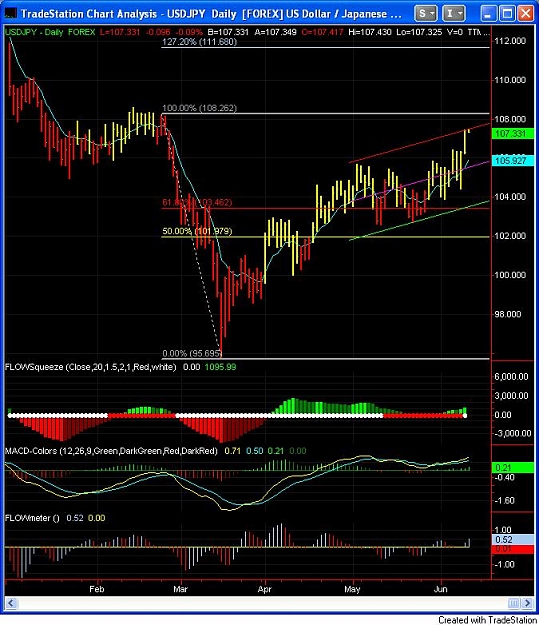Close the Chart Analysis window
This screenshot has height=625, width=539.
526,14
